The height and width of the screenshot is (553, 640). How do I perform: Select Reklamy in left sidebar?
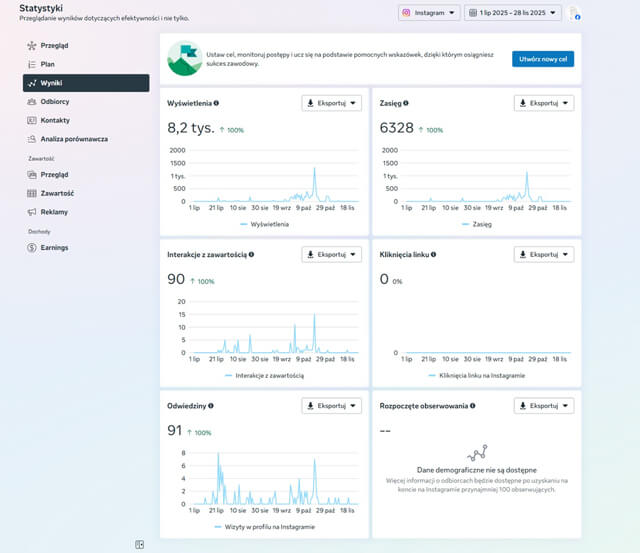pyautogui.click(x=55, y=212)
